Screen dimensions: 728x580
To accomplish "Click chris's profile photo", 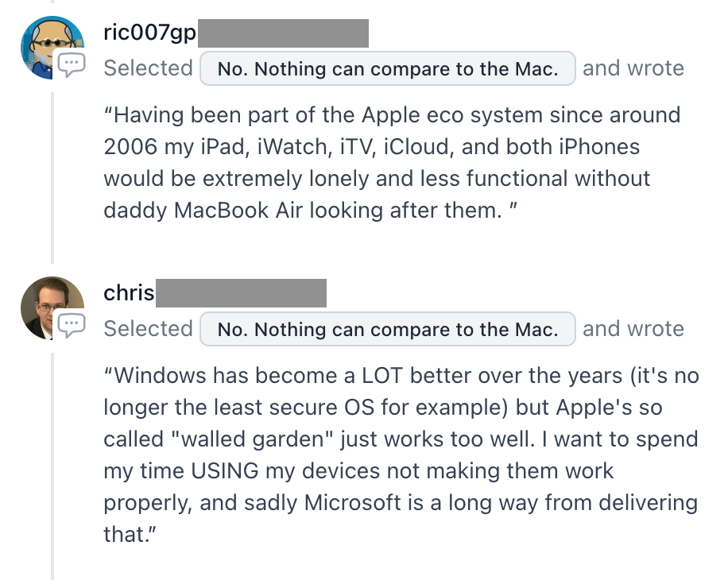I will click(52, 308).
